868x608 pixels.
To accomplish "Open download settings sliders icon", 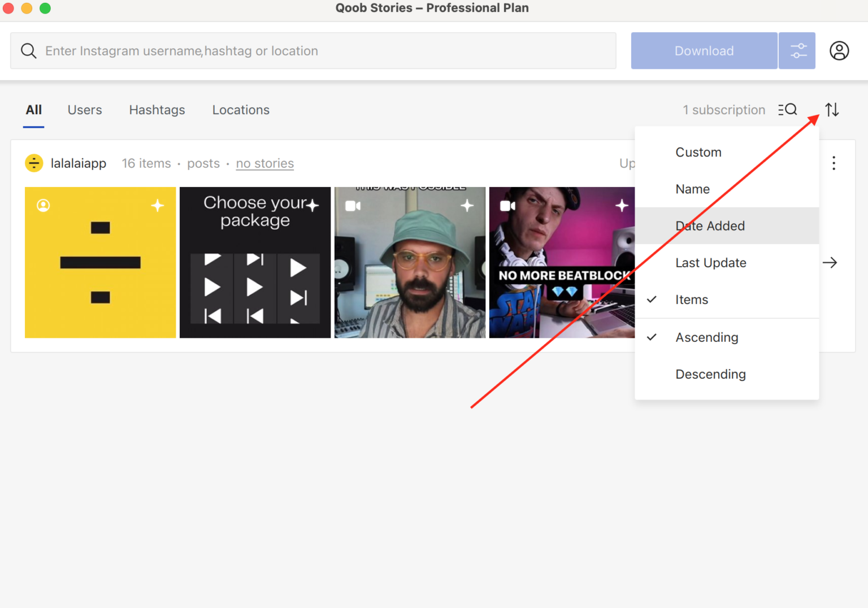I will 797,51.
